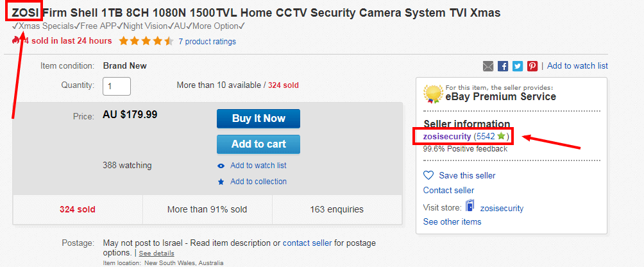This screenshot has height=267, width=644.
Task: Click the star rating graphic under title
Action: coord(146,41)
